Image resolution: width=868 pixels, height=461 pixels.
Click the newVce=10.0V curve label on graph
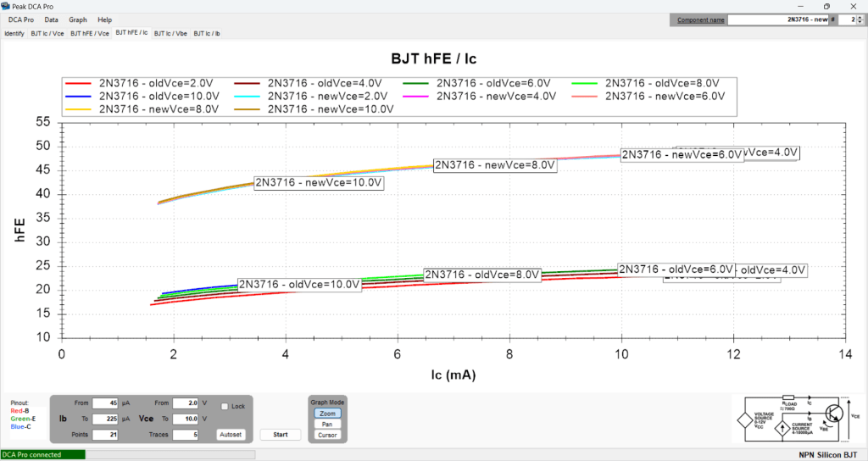click(x=320, y=182)
